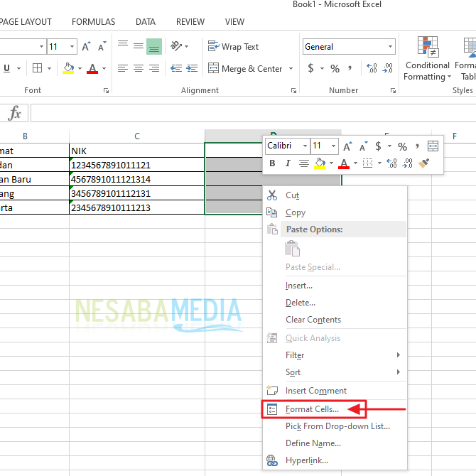This screenshot has width=476, height=476.
Task: Open mini toolbar Calibri font dropdown
Action: (x=305, y=146)
